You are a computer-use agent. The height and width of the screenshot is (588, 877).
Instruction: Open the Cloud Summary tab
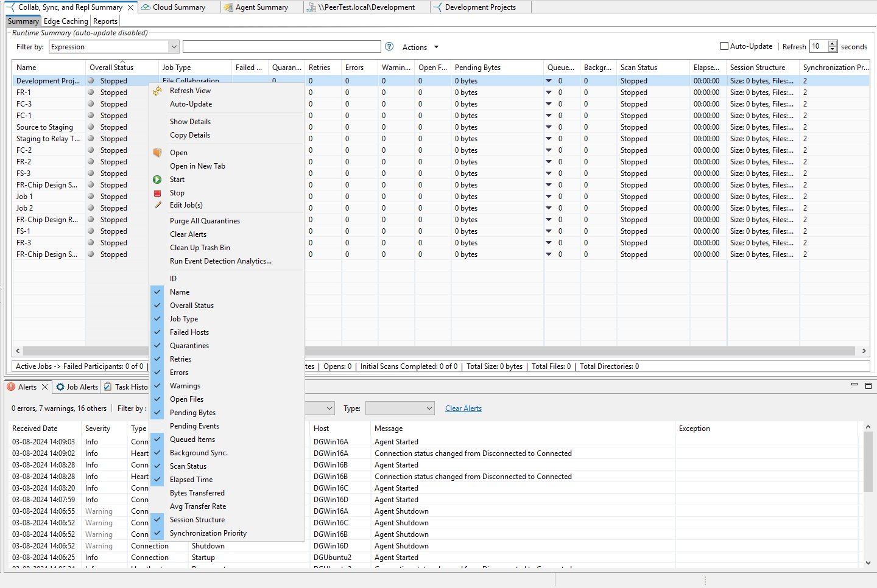coord(178,7)
